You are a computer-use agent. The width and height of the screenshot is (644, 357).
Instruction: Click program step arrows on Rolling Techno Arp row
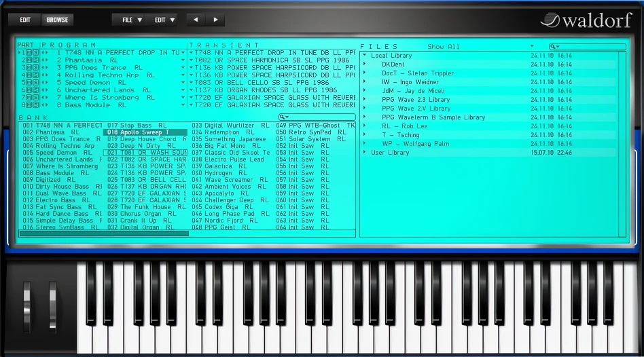click(x=44, y=75)
